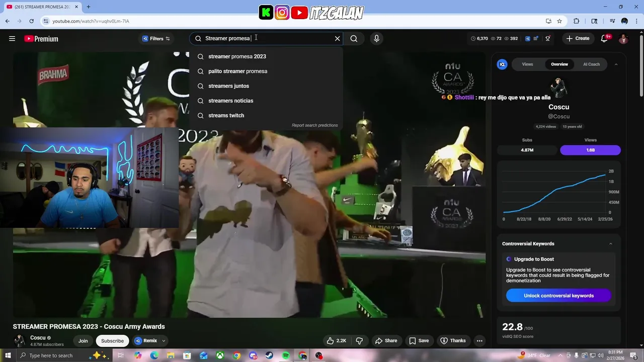Bookmark this page with the star
The image size is (644, 362).
click(559, 21)
